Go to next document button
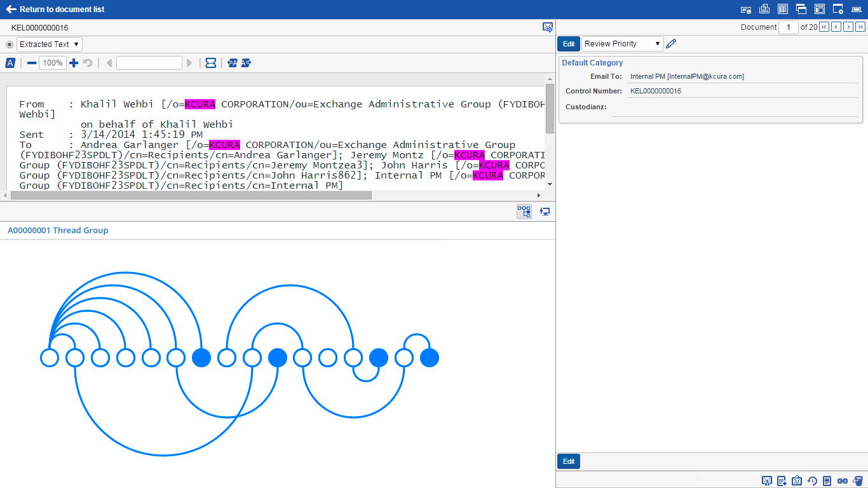 pos(848,27)
